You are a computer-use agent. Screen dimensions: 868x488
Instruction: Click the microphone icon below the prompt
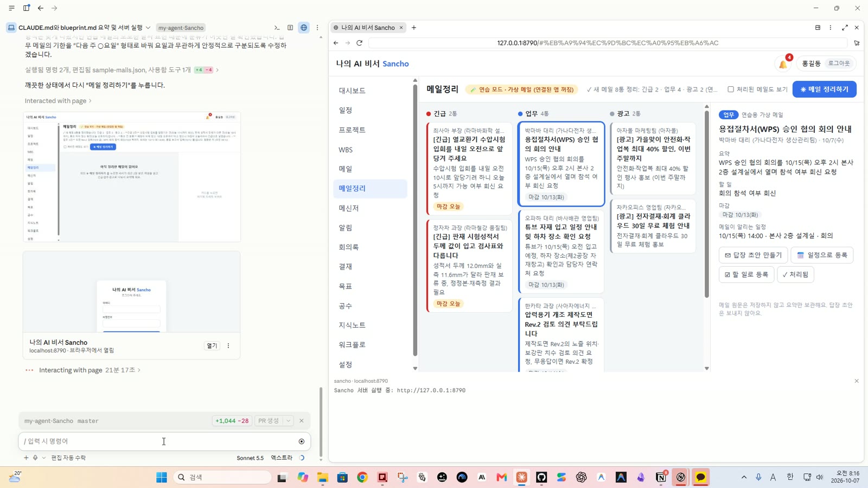click(35, 458)
